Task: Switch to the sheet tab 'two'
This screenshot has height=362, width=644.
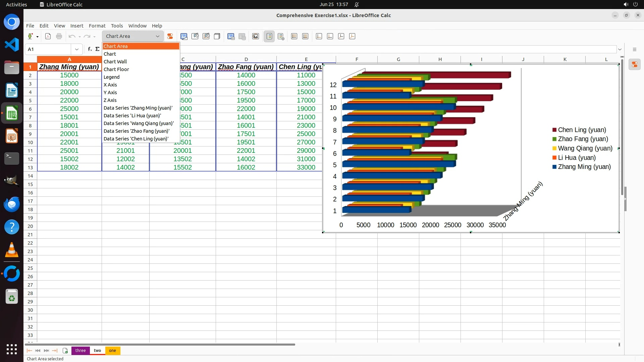Action: click(97, 351)
